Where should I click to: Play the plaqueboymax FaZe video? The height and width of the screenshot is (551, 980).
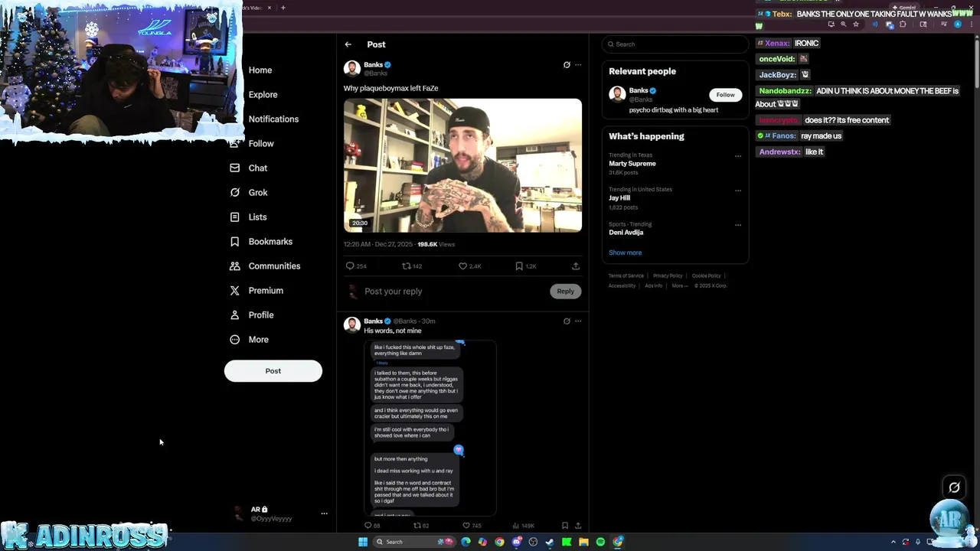[462, 165]
